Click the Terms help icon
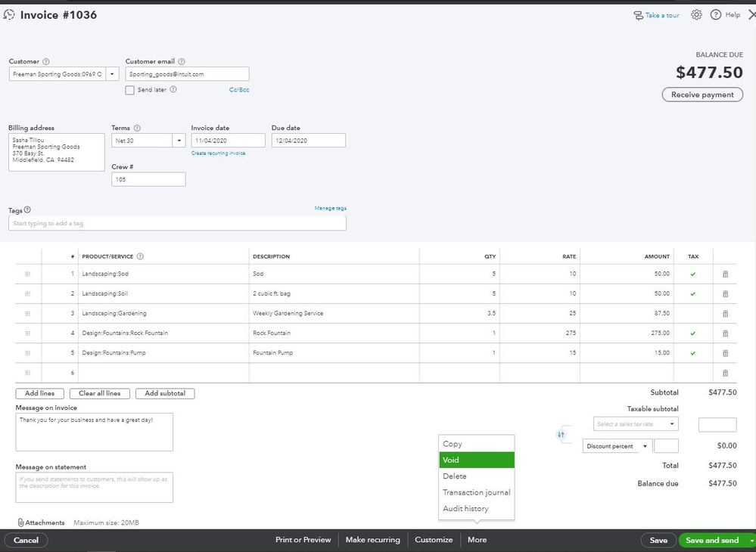 (x=138, y=128)
